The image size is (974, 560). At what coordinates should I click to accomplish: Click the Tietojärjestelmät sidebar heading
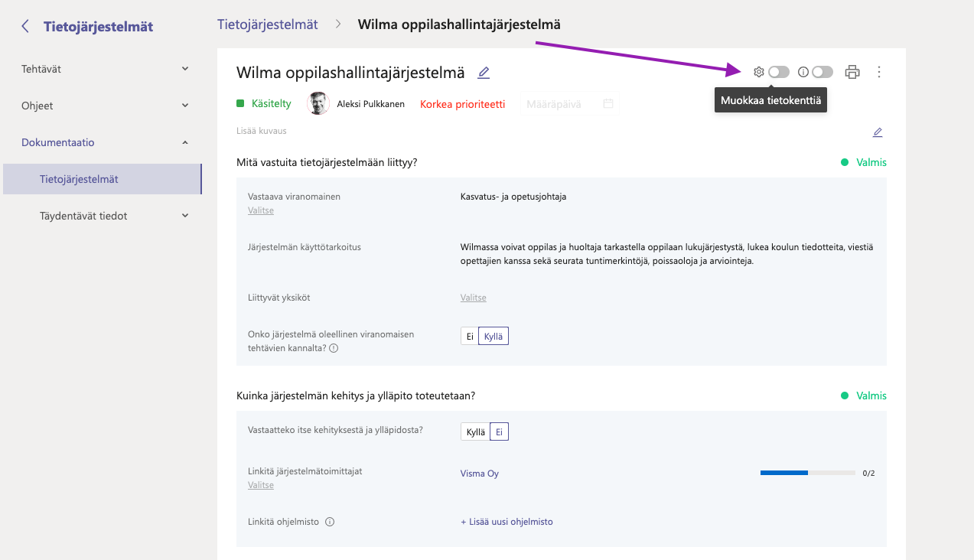point(98,27)
